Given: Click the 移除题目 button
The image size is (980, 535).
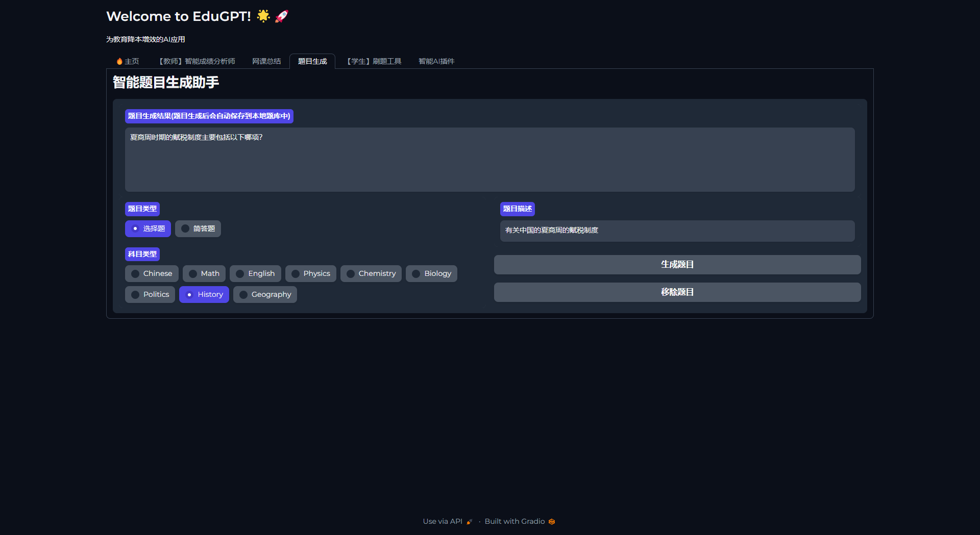Looking at the screenshot, I should [x=677, y=292].
